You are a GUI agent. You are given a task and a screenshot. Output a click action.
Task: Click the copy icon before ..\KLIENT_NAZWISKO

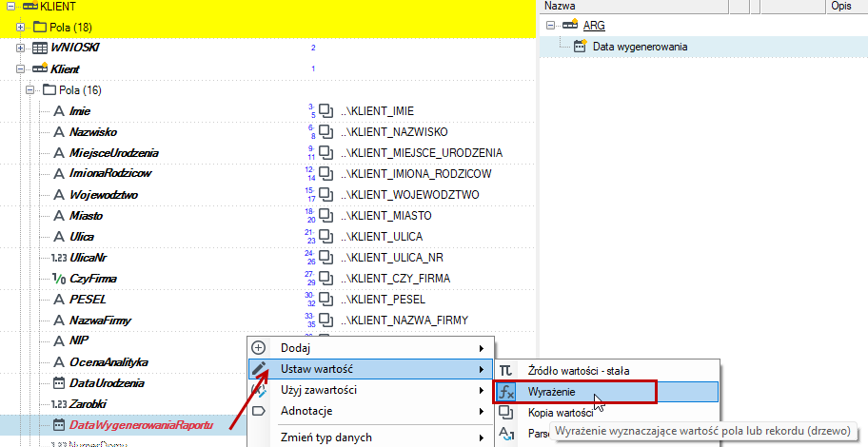(326, 132)
